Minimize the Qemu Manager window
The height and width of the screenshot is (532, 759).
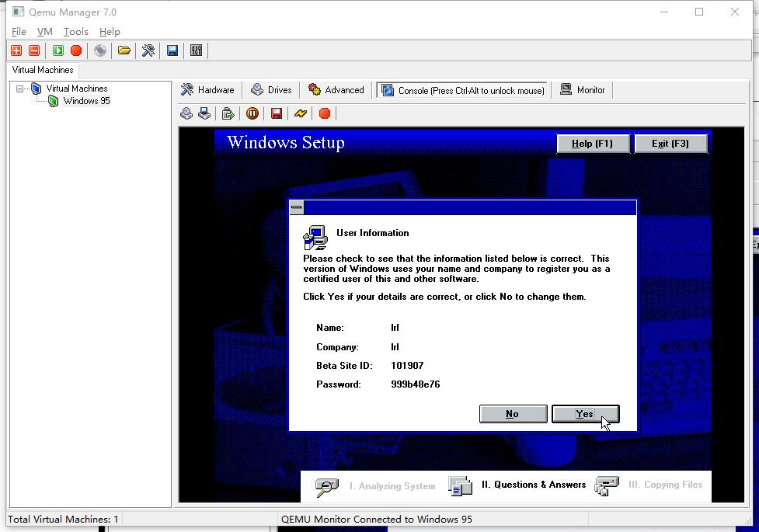664,12
